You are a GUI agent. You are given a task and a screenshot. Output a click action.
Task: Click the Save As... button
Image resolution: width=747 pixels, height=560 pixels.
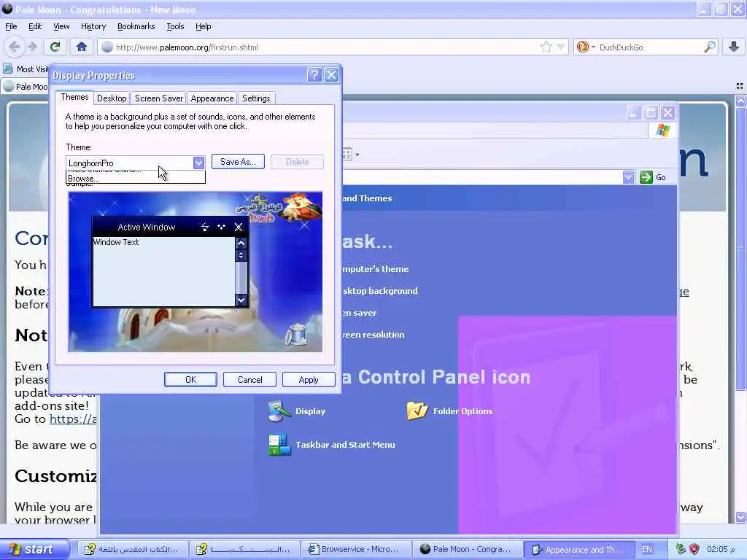tap(238, 161)
